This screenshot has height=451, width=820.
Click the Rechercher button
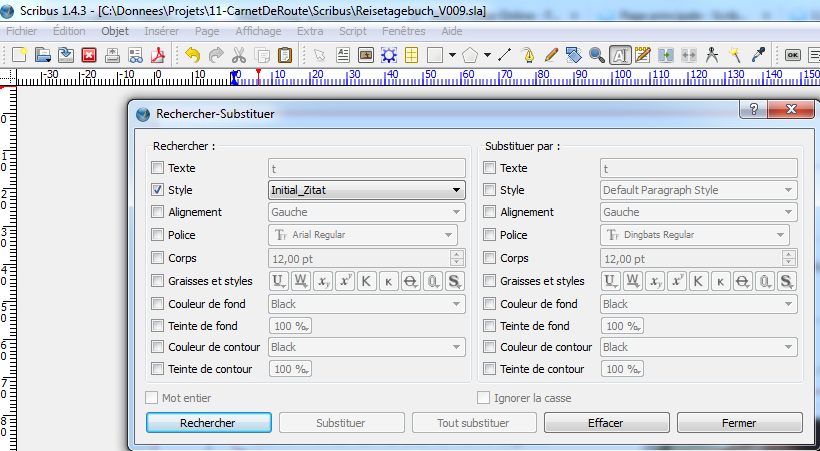point(208,423)
